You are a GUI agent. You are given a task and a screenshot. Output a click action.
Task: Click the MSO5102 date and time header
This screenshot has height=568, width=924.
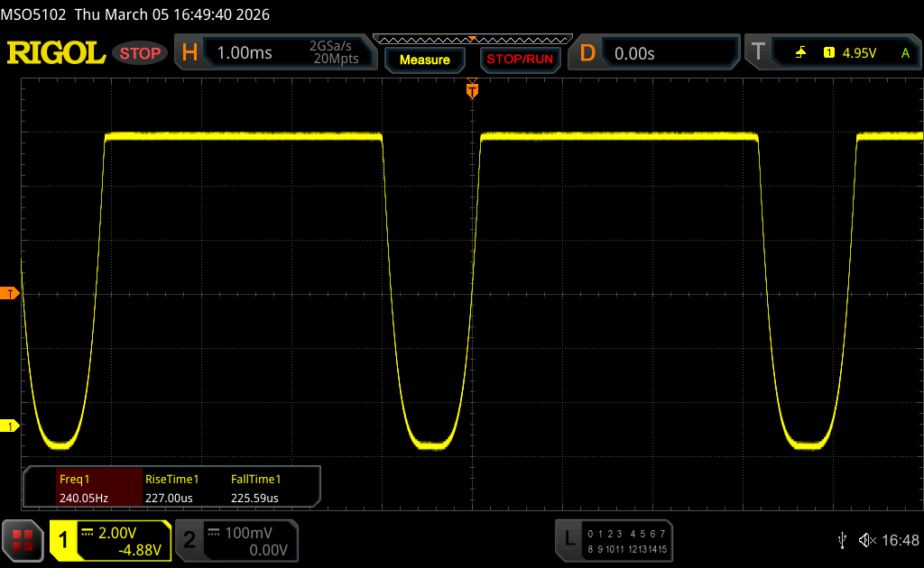[135, 14]
